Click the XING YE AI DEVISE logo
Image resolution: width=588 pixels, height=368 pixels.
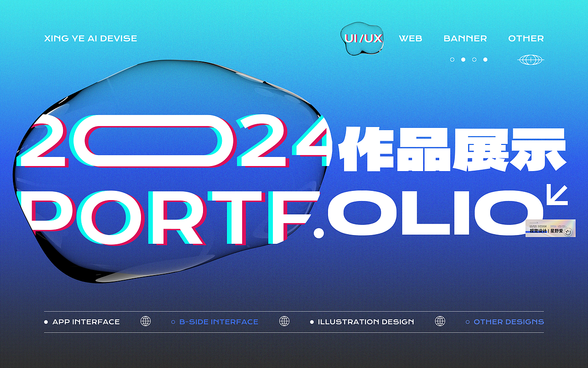pos(90,39)
